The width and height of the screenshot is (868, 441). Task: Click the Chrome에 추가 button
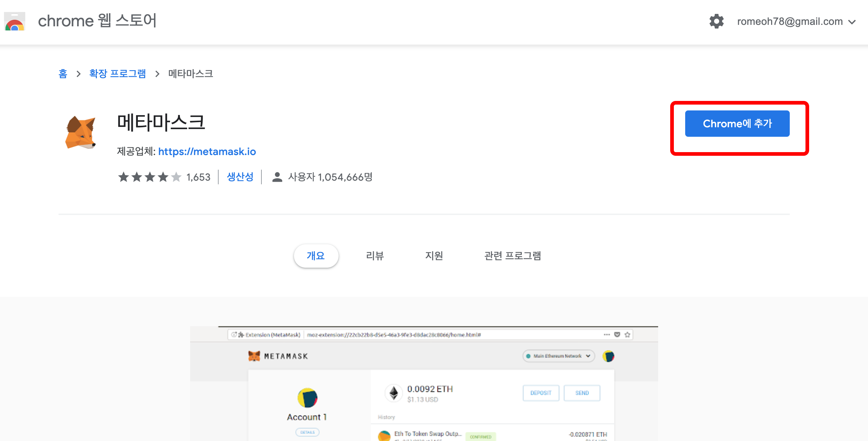pos(737,124)
